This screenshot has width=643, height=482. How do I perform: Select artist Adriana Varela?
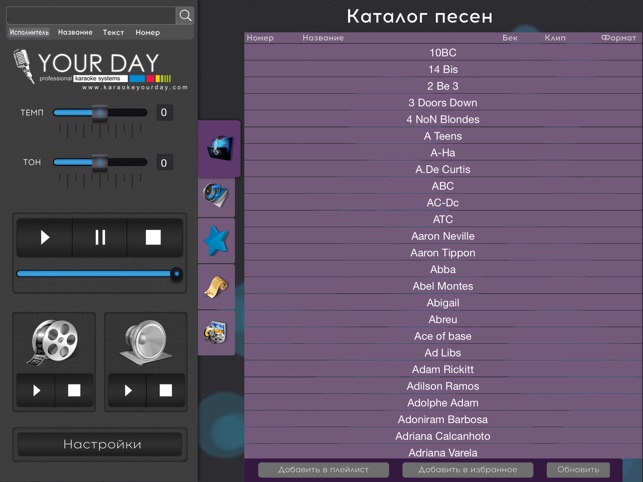[443, 452]
